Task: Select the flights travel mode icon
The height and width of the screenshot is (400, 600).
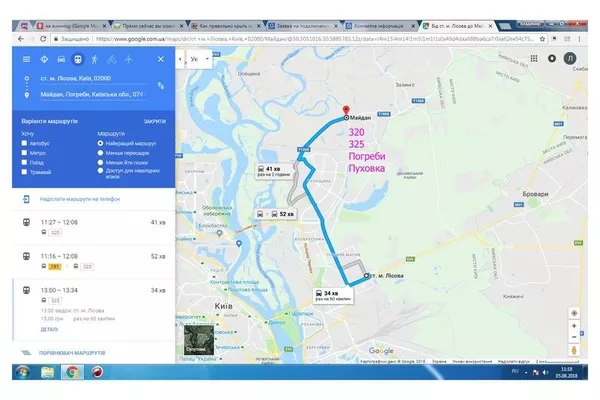Action: (129, 59)
